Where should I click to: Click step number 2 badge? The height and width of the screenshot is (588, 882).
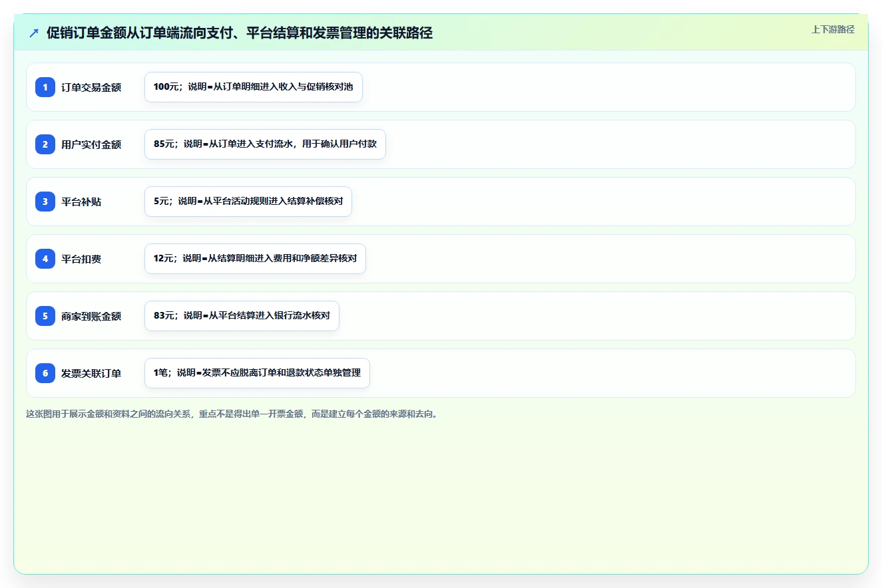pyautogui.click(x=45, y=144)
